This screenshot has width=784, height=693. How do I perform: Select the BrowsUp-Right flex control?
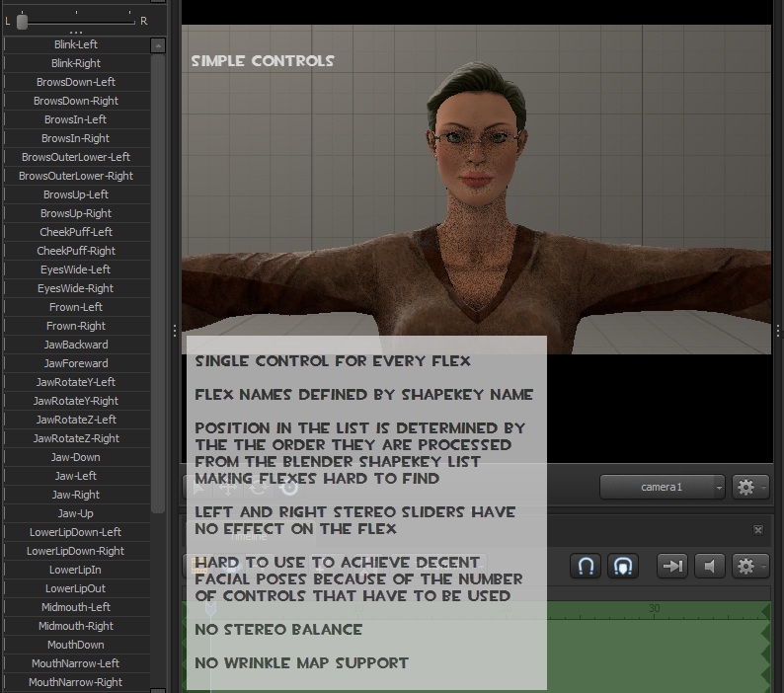pyautogui.click(x=76, y=213)
